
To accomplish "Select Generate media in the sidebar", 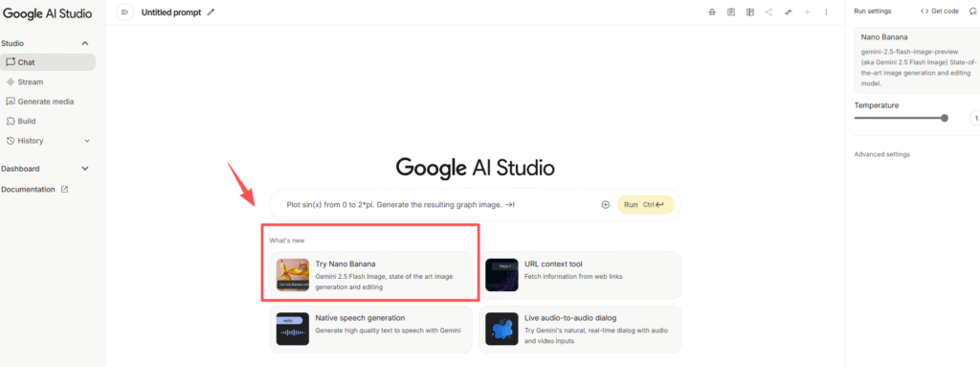I will (48, 102).
